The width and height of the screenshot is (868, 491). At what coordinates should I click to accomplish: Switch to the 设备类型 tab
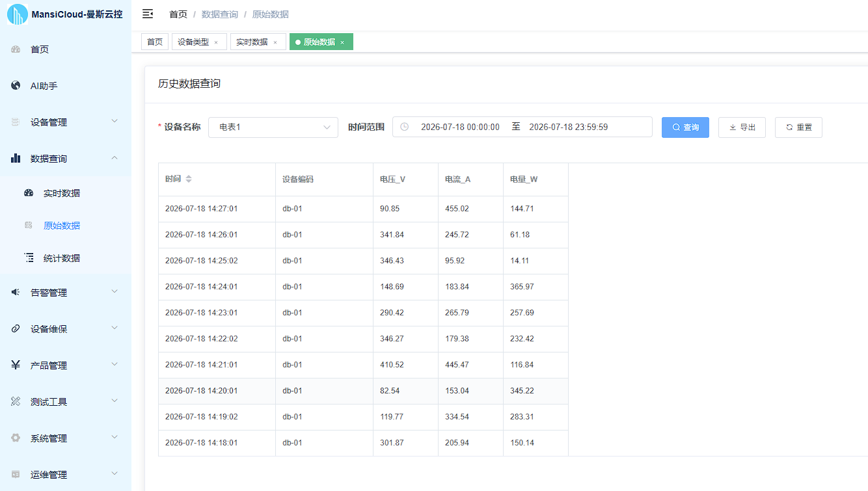point(199,42)
